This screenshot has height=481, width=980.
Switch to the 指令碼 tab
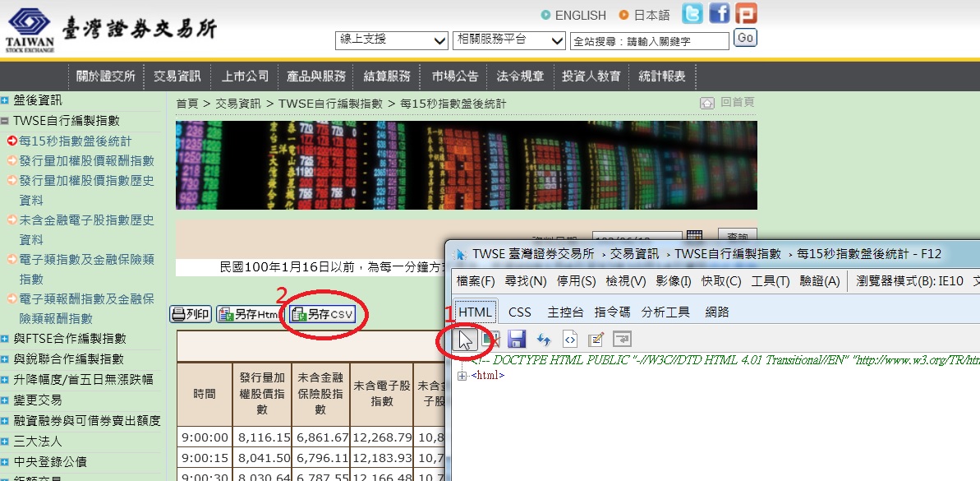[613, 312]
